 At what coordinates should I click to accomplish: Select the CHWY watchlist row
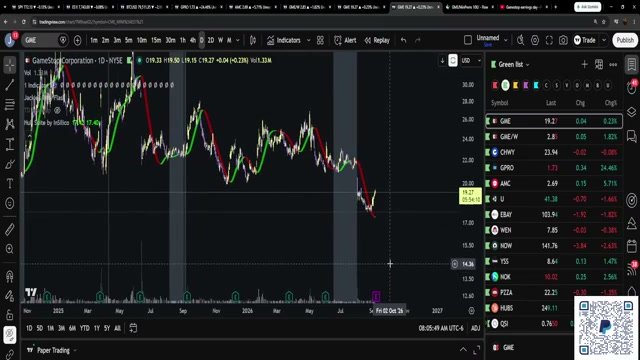coord(554,152)
